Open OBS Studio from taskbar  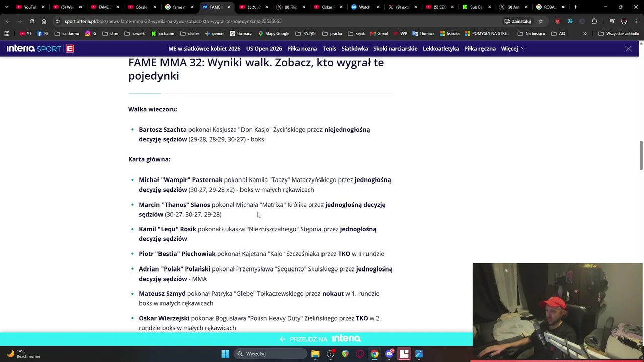click(x=331, y=354)
